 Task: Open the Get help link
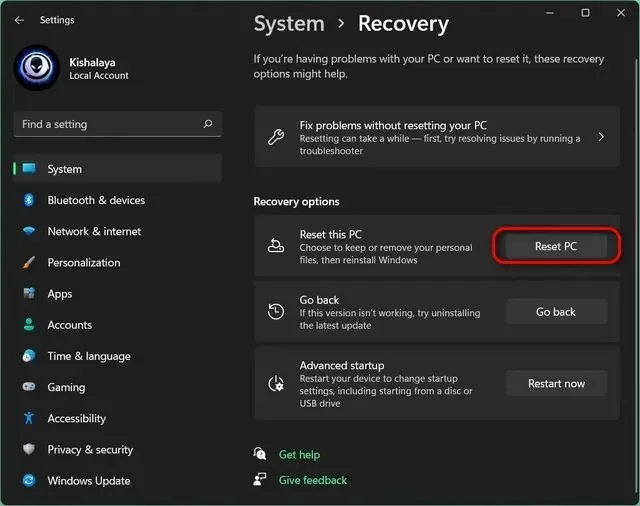tap(299, 455)
